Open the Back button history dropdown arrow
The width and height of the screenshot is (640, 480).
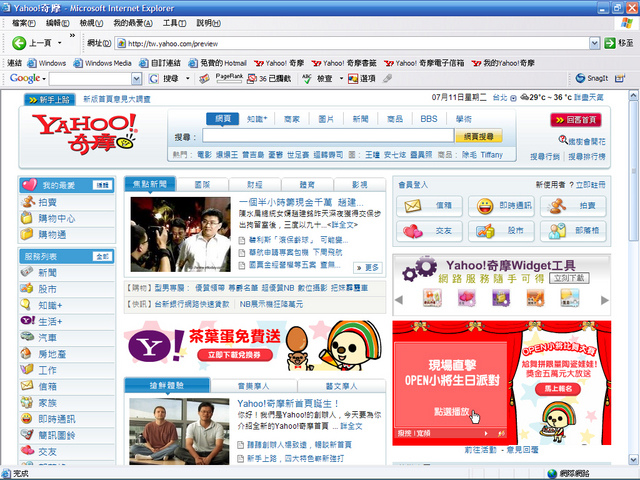coord(60,43)
